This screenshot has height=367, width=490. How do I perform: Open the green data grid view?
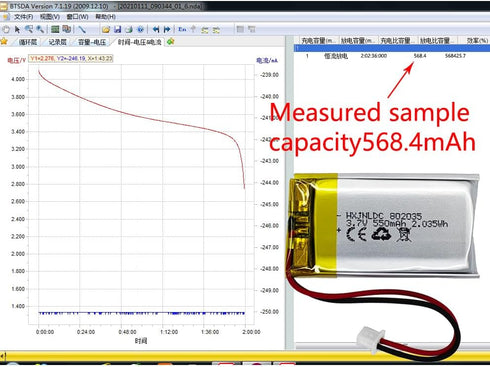point(55,29)
